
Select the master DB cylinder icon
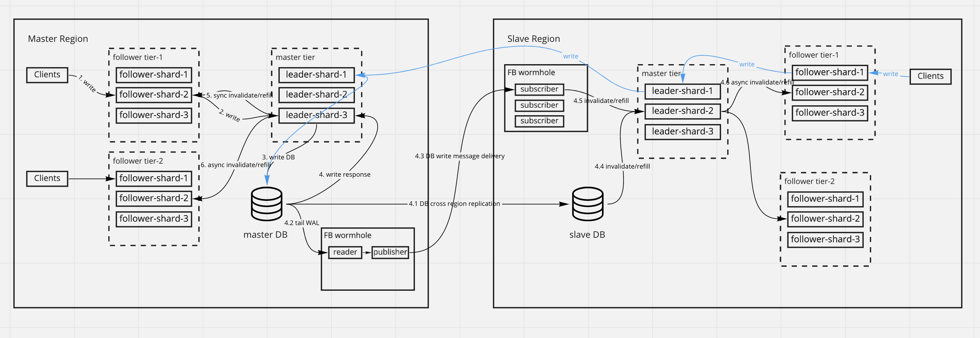267,204
